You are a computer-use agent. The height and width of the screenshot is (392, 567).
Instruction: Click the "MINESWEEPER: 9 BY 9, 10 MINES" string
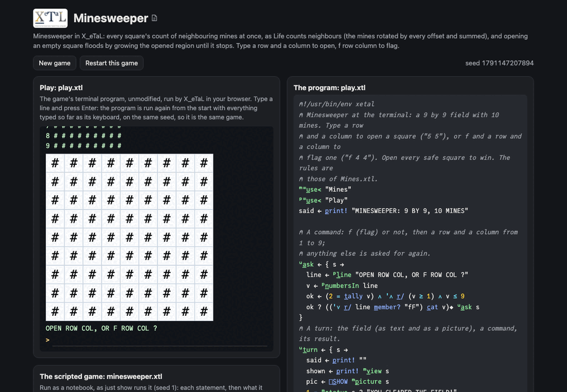pyautogui.click(x=409, y=211)
